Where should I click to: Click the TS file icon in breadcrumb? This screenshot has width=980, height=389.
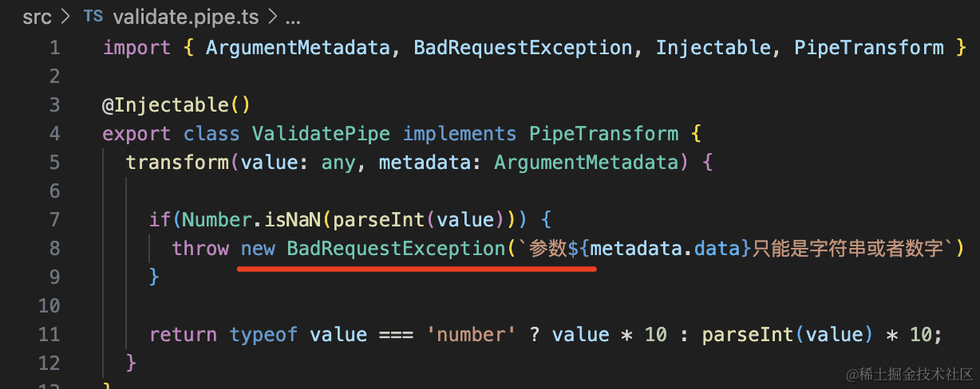93,16
